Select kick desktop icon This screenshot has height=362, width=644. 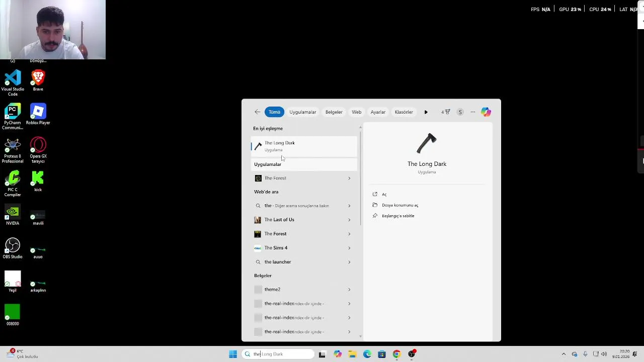pyautogui.click(x=38, y=181)
